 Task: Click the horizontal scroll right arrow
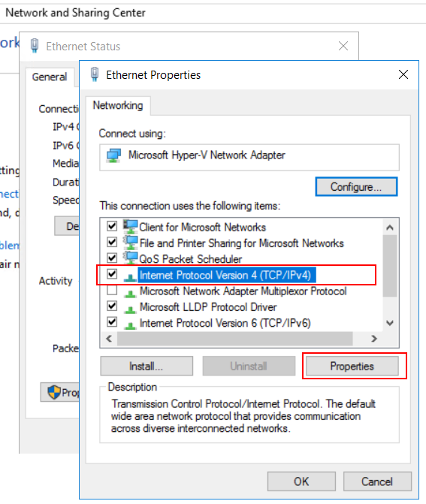coord(374,339)
